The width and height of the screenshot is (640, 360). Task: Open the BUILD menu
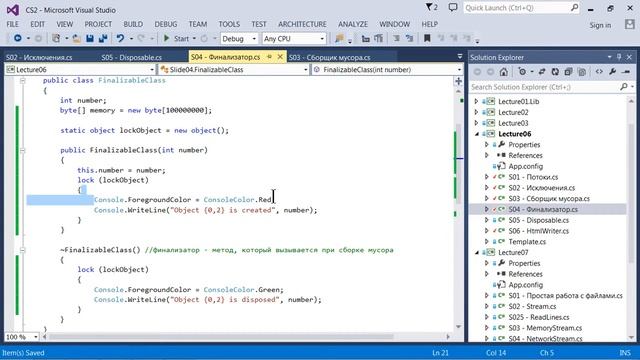[133, 24]
